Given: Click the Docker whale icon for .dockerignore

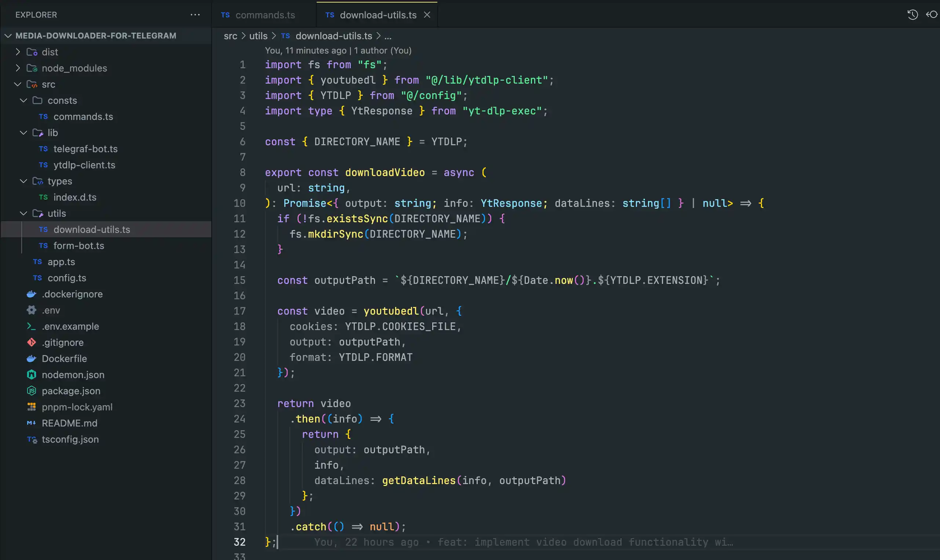Looking at the screenshot, I should point(31,294).
